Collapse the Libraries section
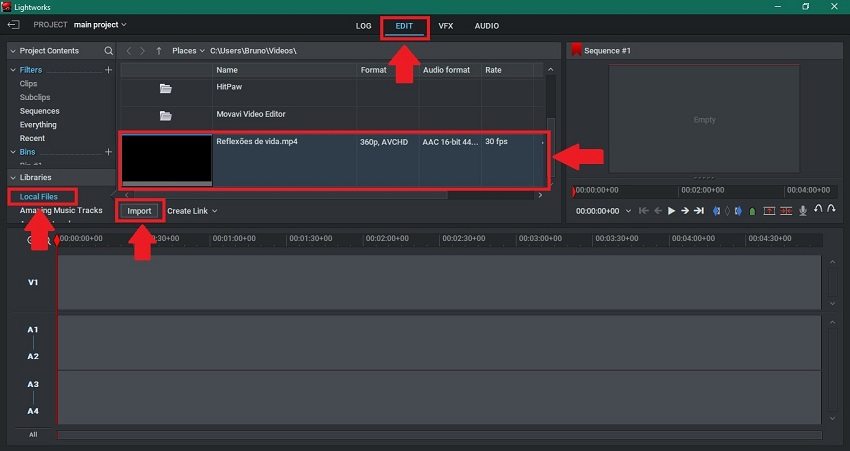This screenshot has width=850, height=451. [13, 177]
